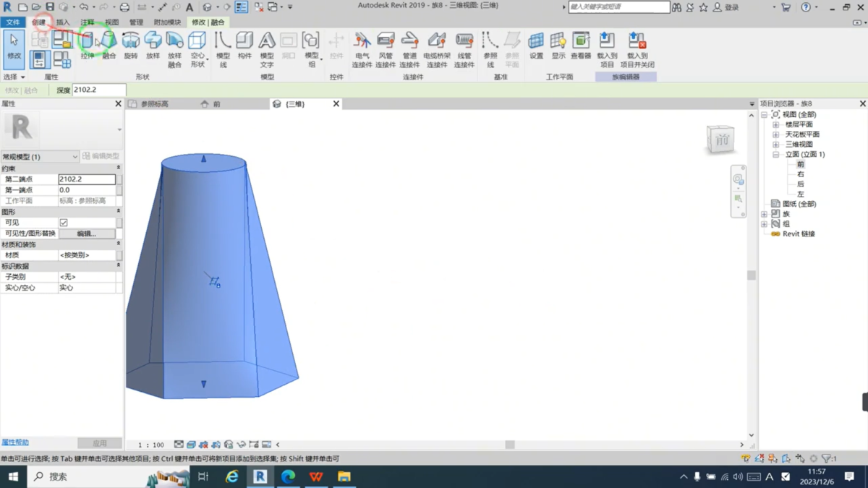The width and height of the screenshot is (868, 488).
Task: Click the keyword search box in title bar
Action: [x=619, y=7]
